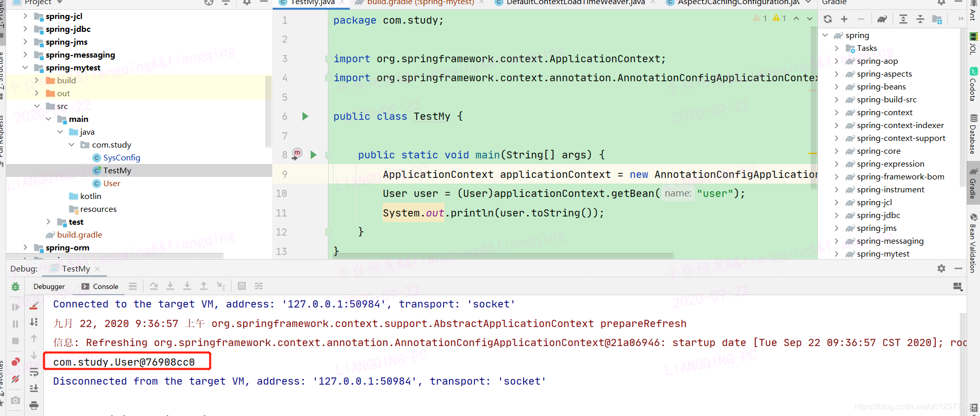Expand Tasks node in Gradle tree
The width and height of the screenshot is (980, 416).
click(836, 48)
